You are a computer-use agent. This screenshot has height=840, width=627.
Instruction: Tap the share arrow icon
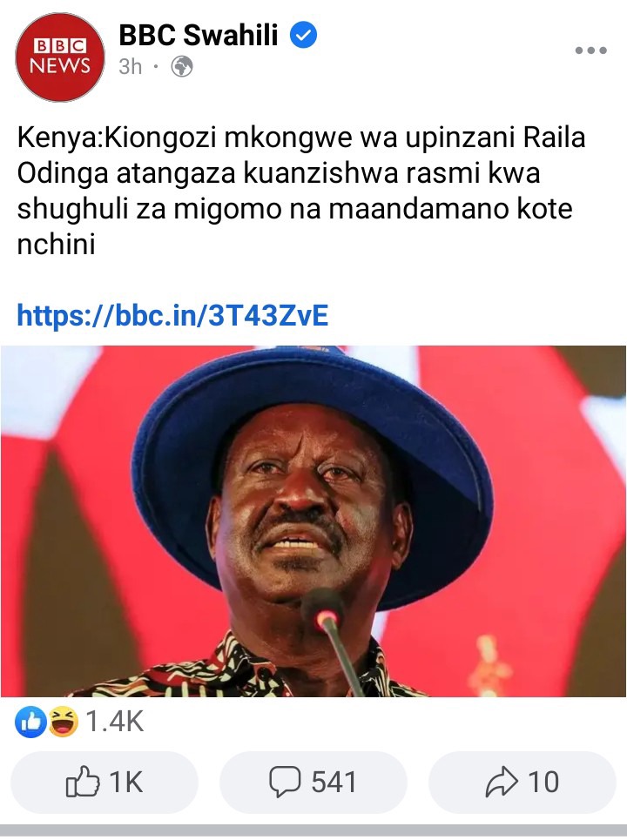502,783
